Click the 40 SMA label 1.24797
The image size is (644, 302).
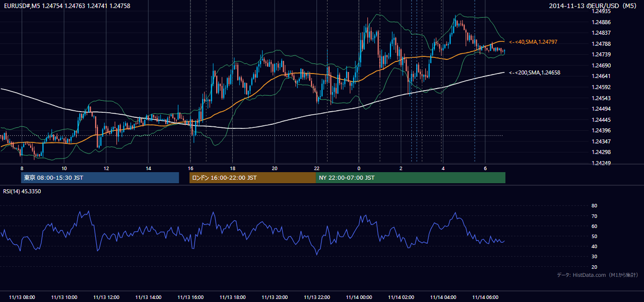click(533, 42)
